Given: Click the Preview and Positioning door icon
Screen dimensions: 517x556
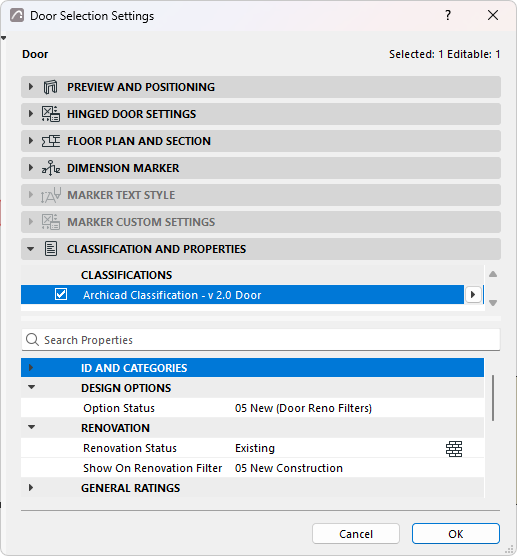Looking at the screenshot, I should click(50, 87).
